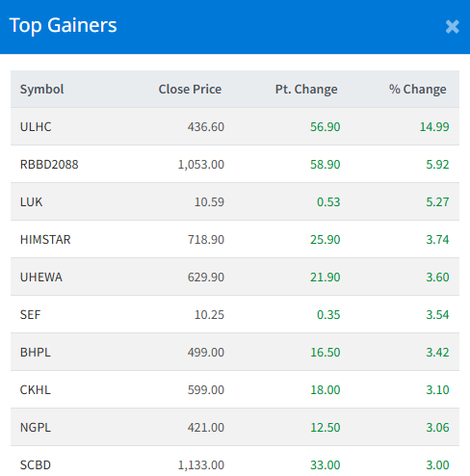Sort by the Pt. Change header
The width and height of the screenshot is (470, 476).
pyautogui.click(x=306, y=89)
